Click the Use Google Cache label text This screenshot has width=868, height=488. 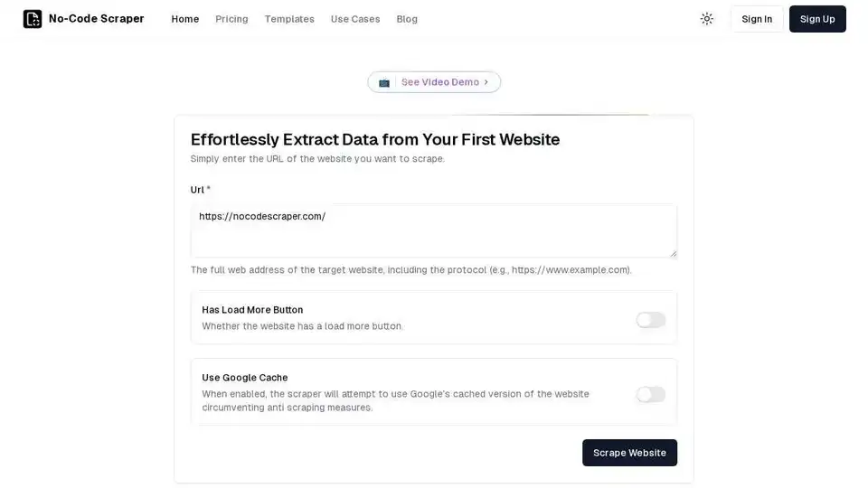(x=244, y=378)
